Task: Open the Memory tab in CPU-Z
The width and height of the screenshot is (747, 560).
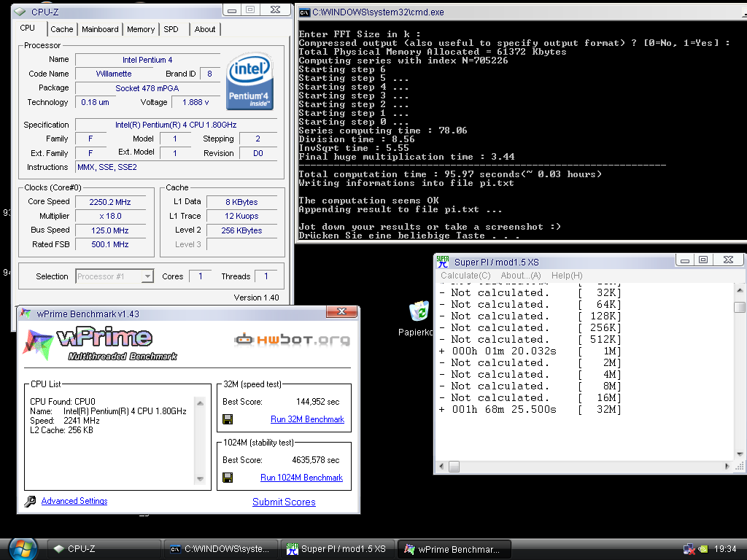Action: click(x=141, y=29)
